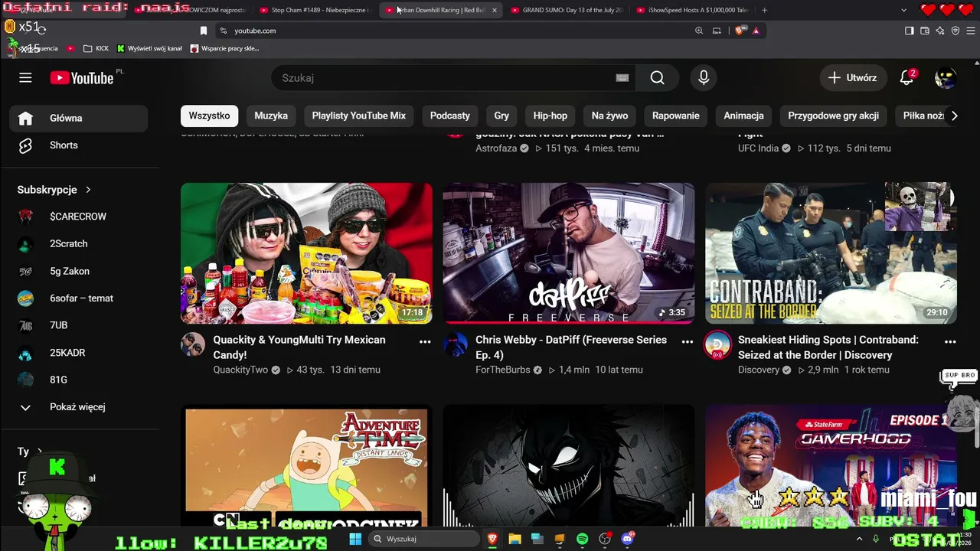The image size is (980, 551).
Task: Open the on-screen keyboard in search box
Action: click(622, 77)
